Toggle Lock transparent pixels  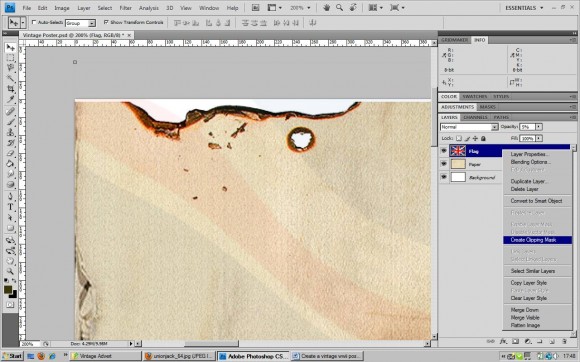459,138
